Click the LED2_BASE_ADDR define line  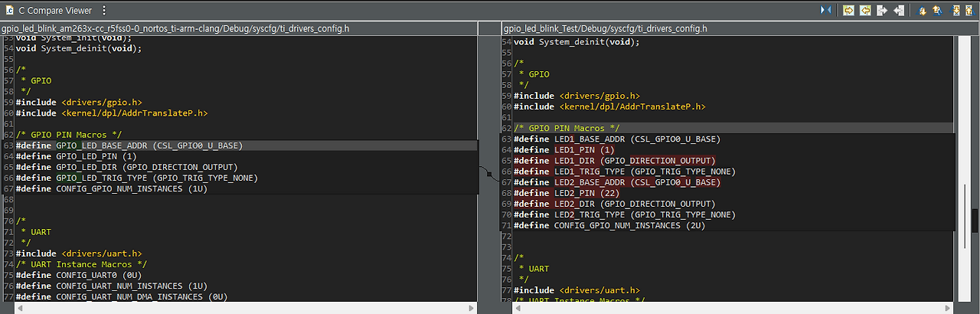(616, 182)
